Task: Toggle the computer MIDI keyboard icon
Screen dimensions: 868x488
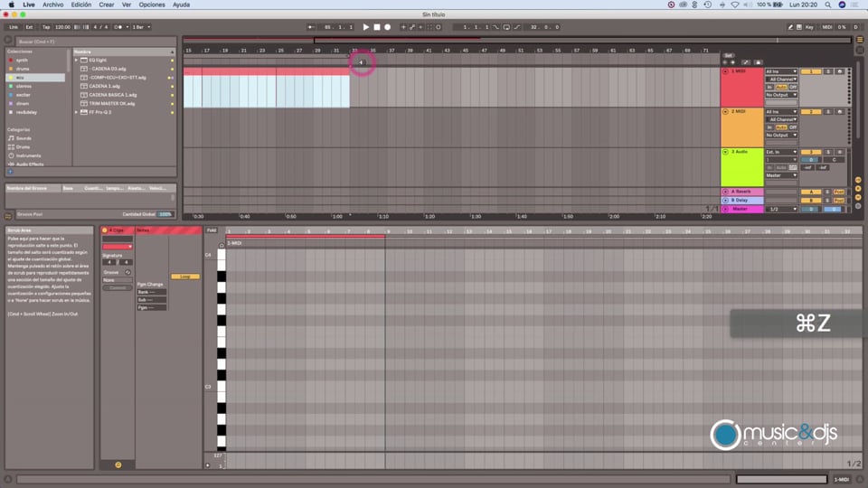Action: pos(798,26)
